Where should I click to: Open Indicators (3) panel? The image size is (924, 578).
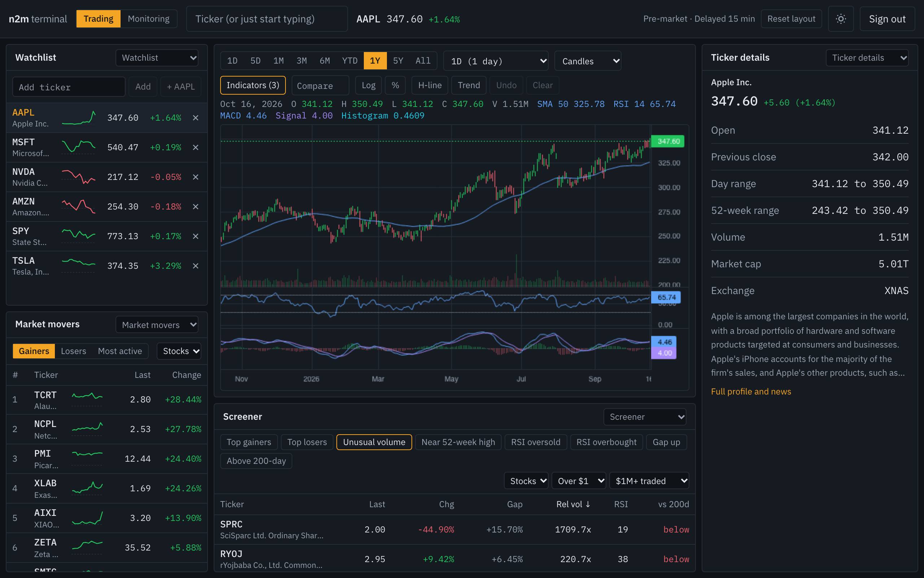click(x=253, y=85)
